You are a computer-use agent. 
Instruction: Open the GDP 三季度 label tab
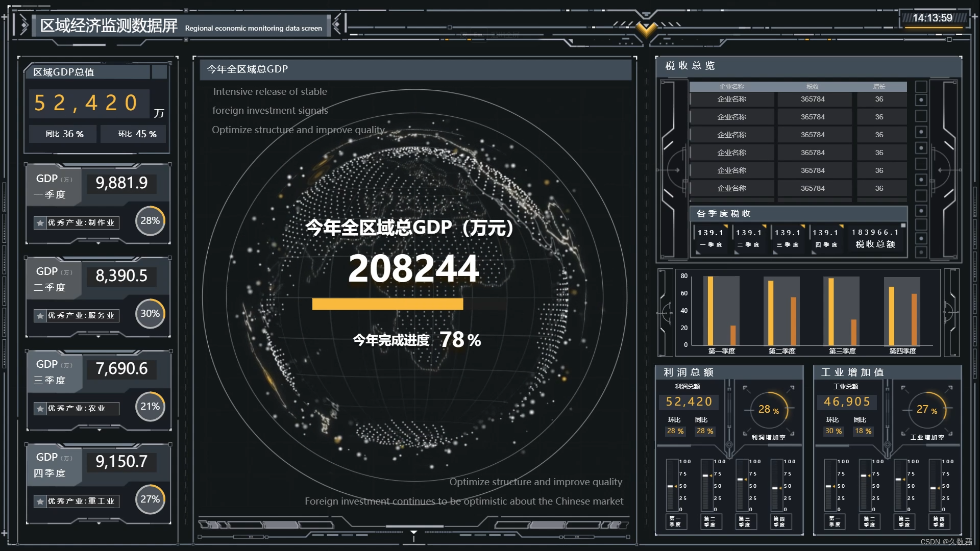[54, 372]
